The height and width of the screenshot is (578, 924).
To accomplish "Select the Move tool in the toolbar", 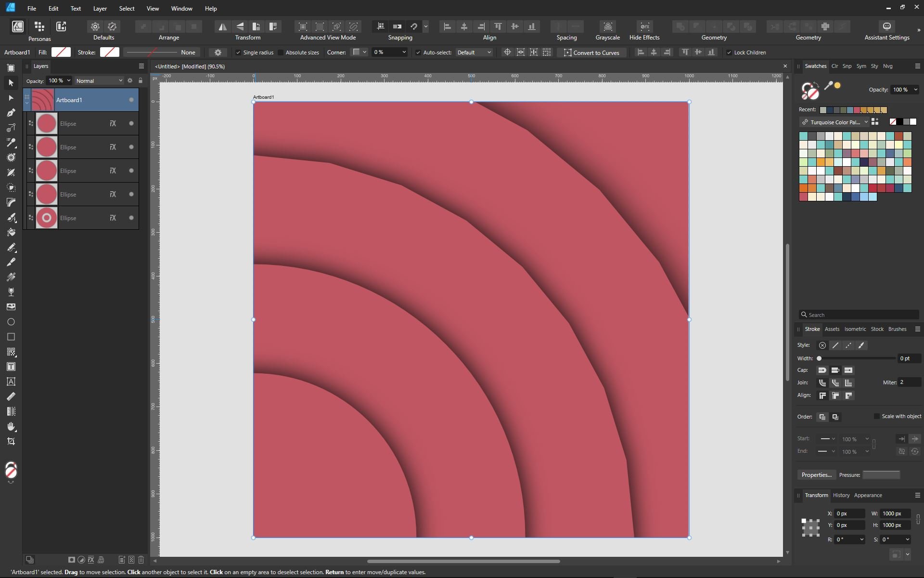I will click(11, 83).
